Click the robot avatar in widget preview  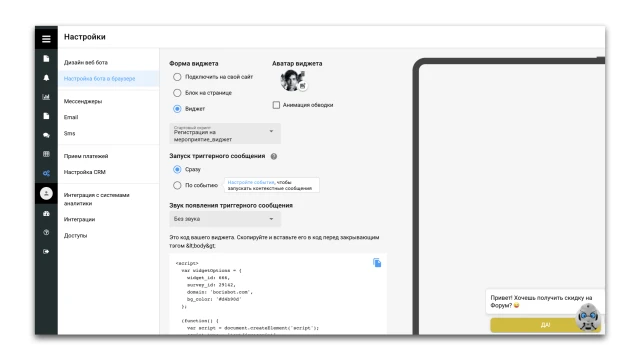588,317
